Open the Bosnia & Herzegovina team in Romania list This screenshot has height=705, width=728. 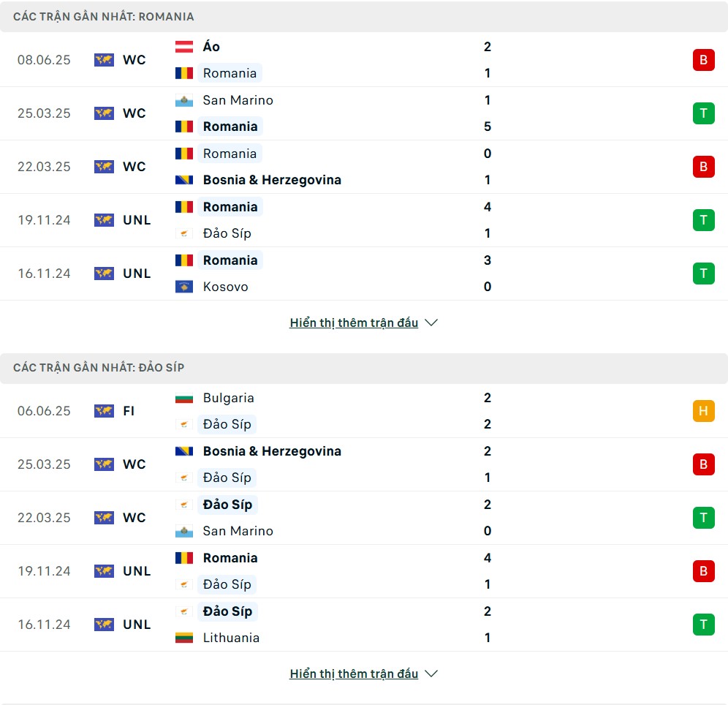pos(272,180)
